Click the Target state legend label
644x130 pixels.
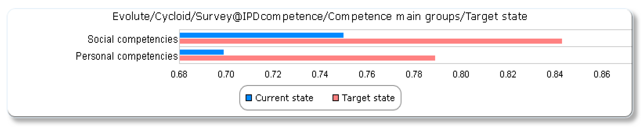point(368,98)
